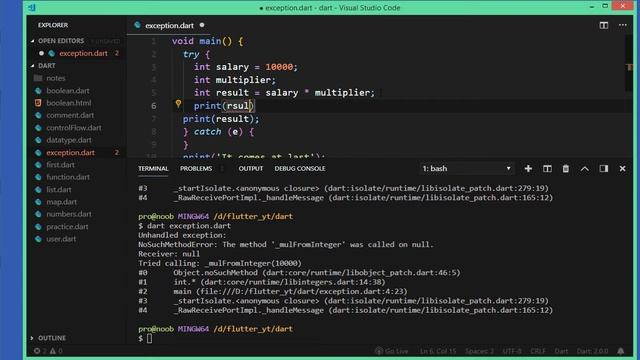
Task: Click the notes folder icon
Action: click(x=38, y=78)
